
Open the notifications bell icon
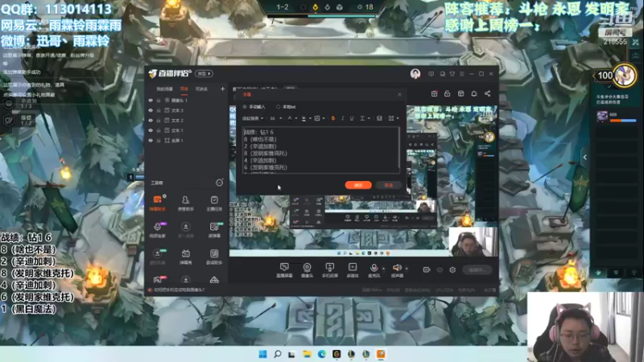pyautogui.click(x=474, y=93)
